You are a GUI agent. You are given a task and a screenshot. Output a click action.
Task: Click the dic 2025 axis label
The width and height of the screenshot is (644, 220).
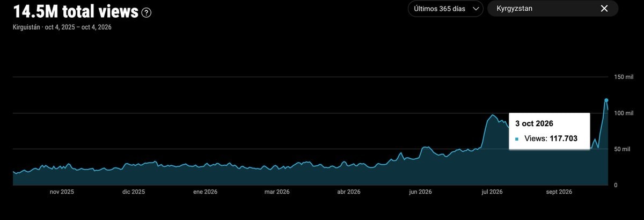[x=133, y=192]
